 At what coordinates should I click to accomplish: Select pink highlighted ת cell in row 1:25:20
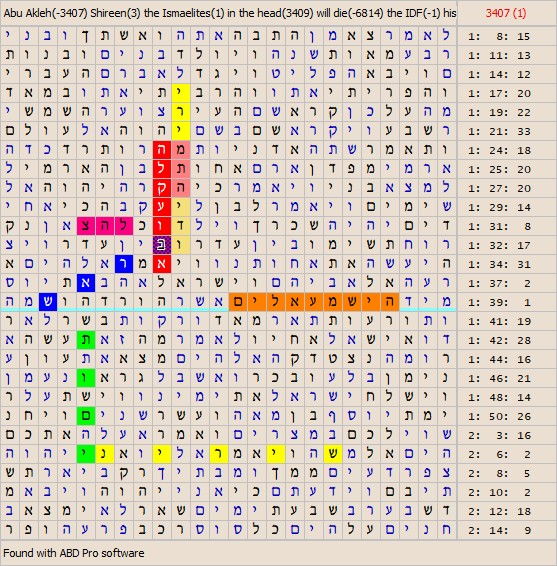pyautogui.click(x=181, y=169)
